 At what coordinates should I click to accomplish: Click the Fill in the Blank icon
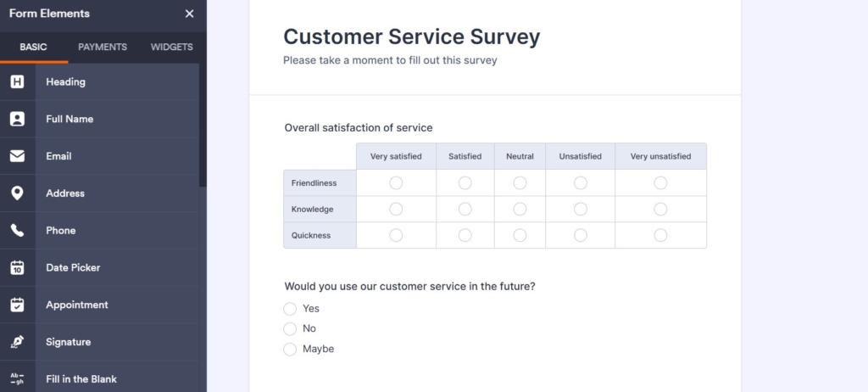[17, 378]
